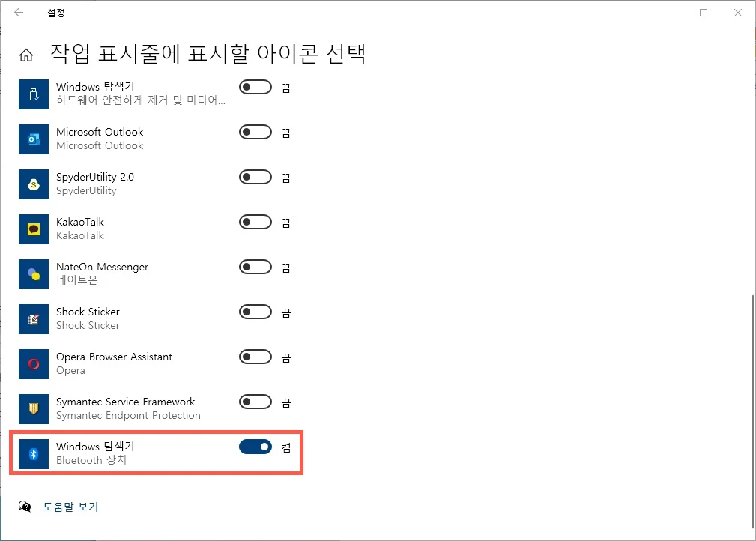Turn on SpyderUtility 2.0 toggle
This screenshot has width=756, height=541.
255,177
